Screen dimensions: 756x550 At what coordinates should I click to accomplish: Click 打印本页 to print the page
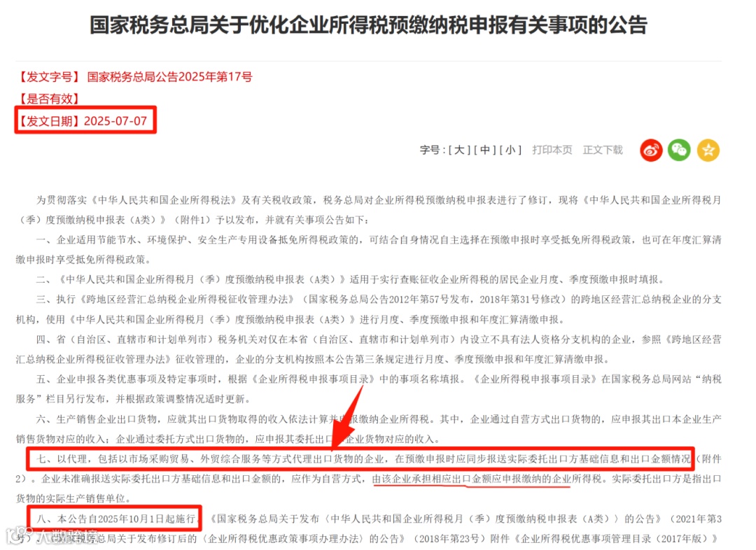pyautogui.click(x=552, y=150)
